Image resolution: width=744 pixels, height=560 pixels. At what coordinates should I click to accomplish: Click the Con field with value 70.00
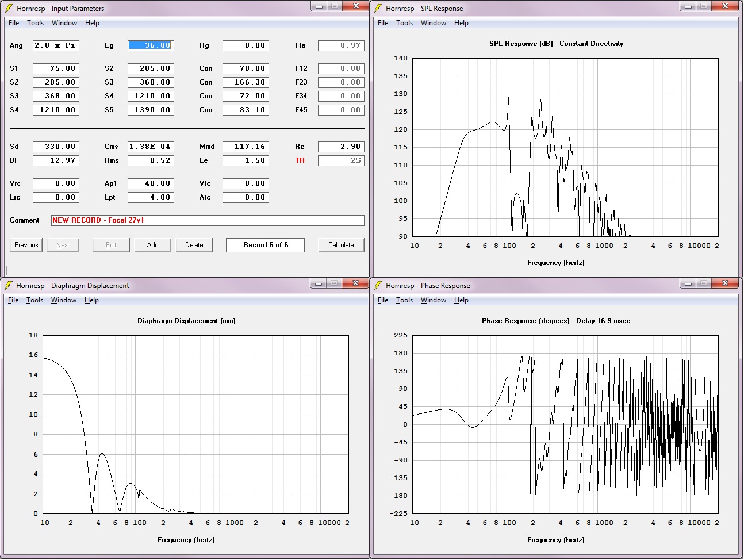246,68
